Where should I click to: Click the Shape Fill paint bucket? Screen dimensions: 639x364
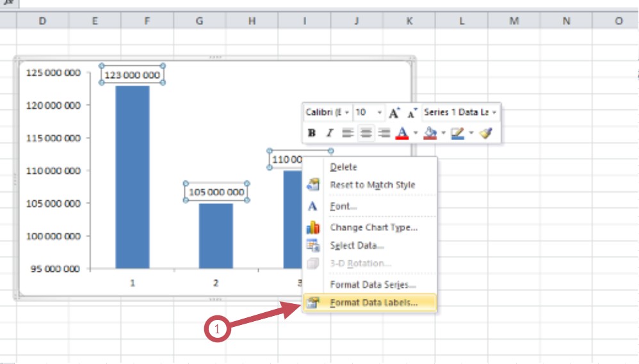click(430, 133)
